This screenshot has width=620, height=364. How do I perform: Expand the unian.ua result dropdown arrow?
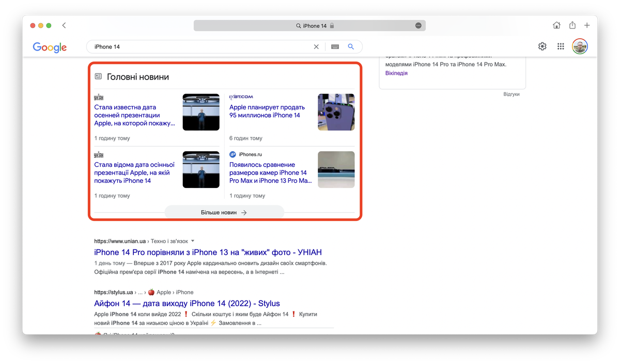pos(193,241)
